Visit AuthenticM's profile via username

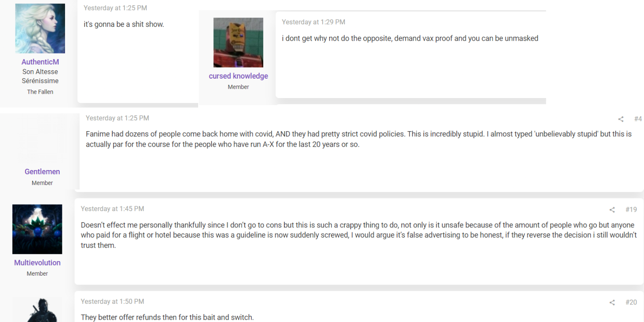[40, 62]
